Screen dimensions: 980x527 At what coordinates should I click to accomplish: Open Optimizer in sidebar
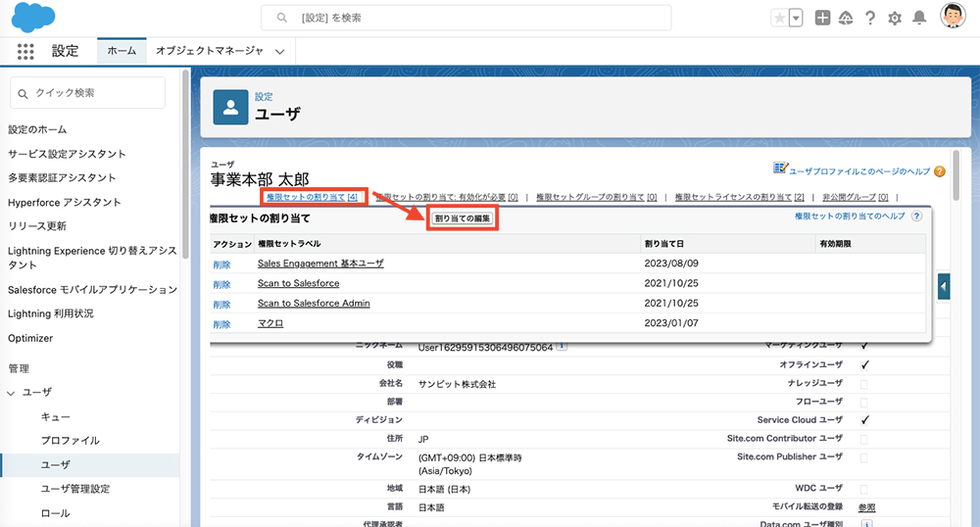30,338
